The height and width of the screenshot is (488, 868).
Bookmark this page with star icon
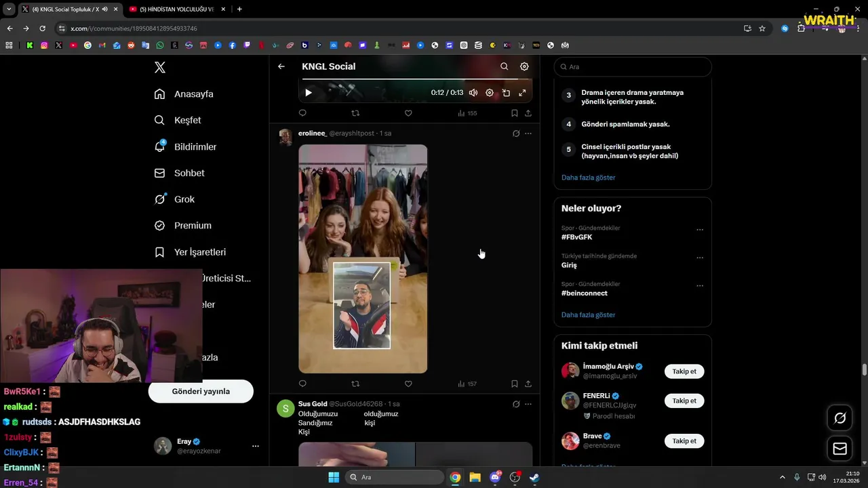762,28
